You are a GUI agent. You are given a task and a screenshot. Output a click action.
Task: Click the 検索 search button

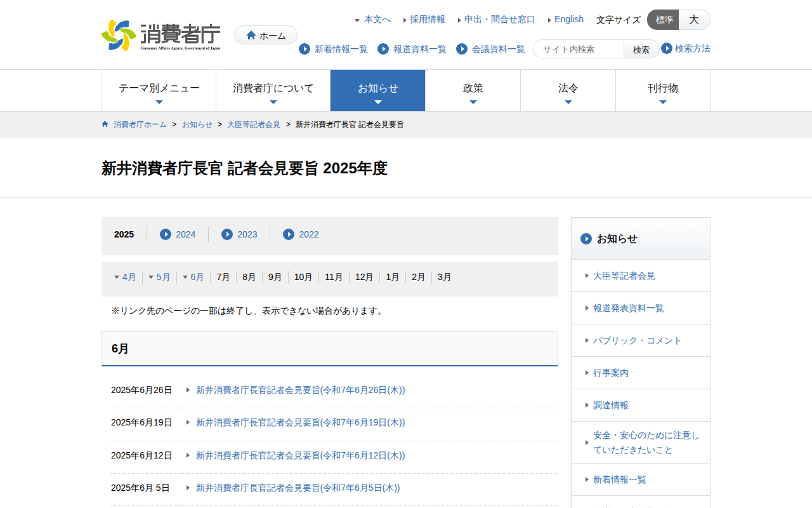point(641,49)
